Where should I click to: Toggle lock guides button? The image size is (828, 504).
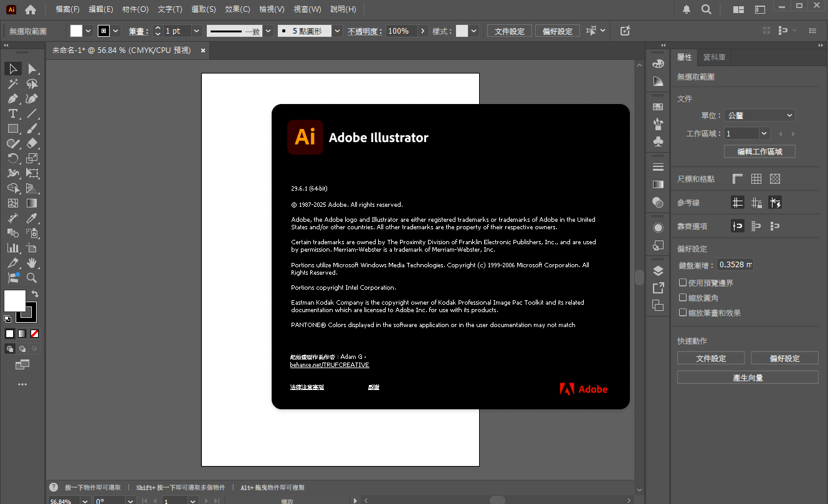756,202
